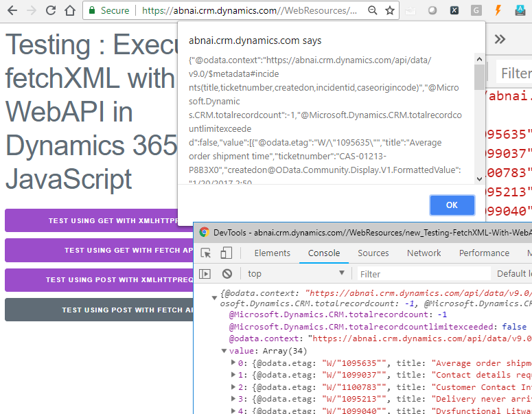Open the browser home page icon

click(70, 10)
